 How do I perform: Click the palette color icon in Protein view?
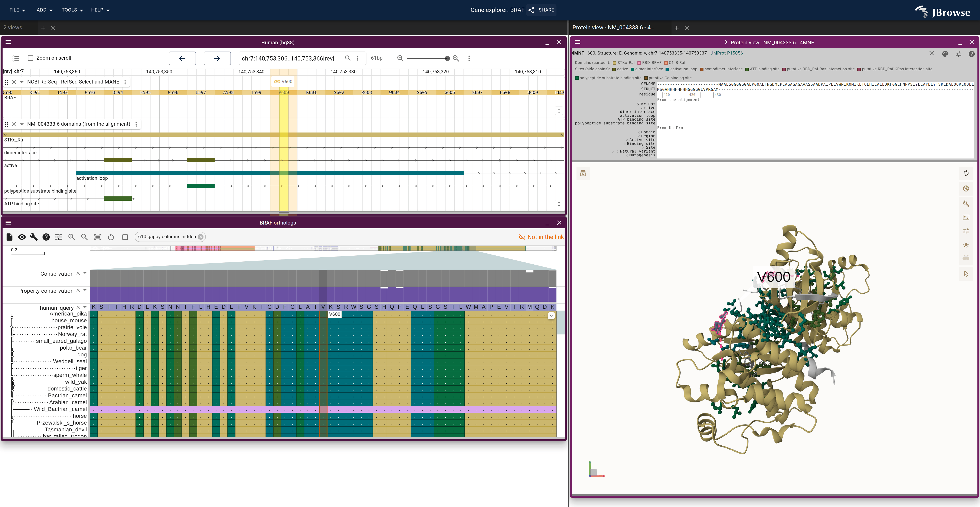click(x=945, y=54)
